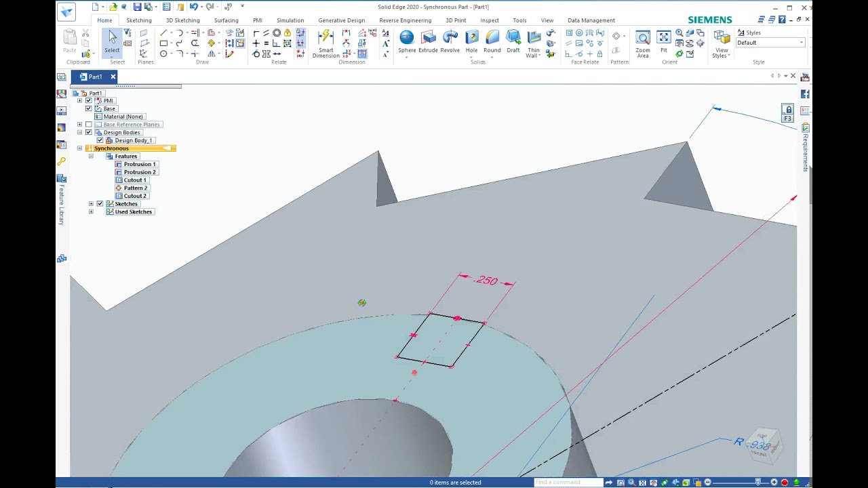Click the Revolve tool
The height and width of the screenshot is (488, 868).
pos(450,41)
